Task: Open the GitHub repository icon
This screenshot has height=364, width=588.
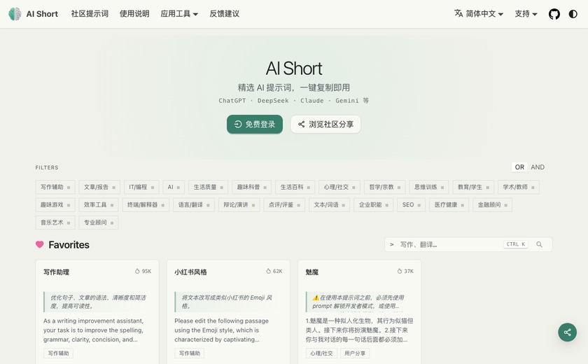Action: 554,14
